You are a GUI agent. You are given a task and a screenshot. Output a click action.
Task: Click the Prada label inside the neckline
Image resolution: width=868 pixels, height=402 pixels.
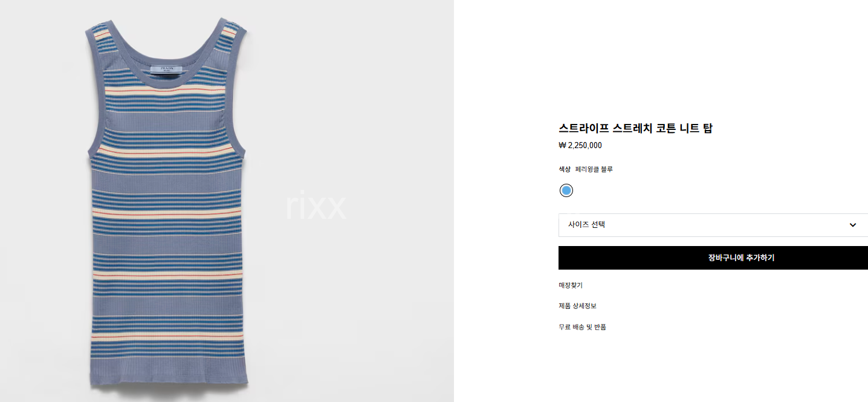(x=167, y=68)
